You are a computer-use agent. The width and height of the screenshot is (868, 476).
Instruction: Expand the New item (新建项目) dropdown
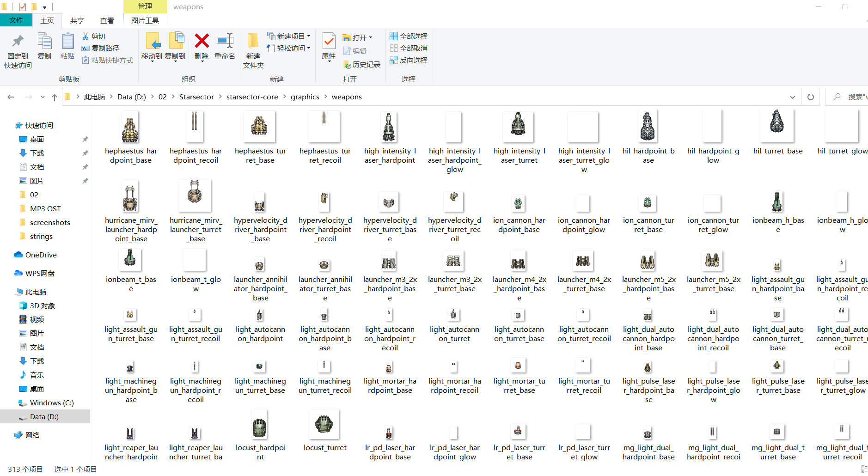(x=309, y=36)
